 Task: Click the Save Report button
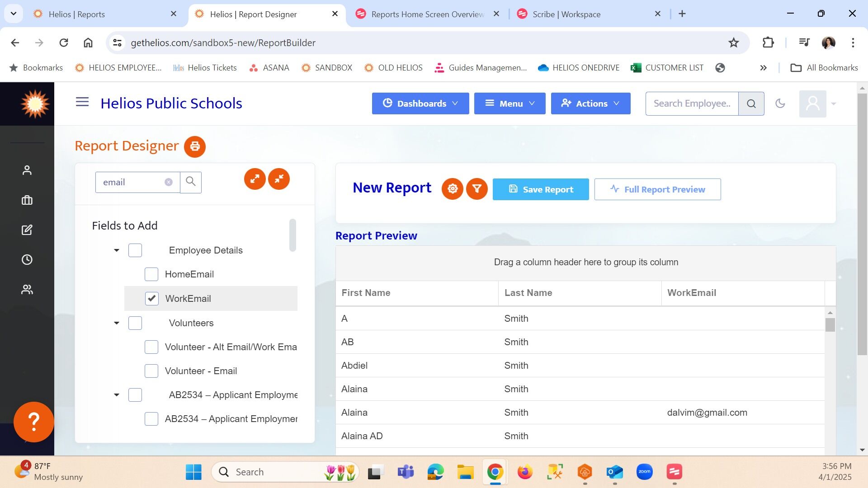(541, 189)
